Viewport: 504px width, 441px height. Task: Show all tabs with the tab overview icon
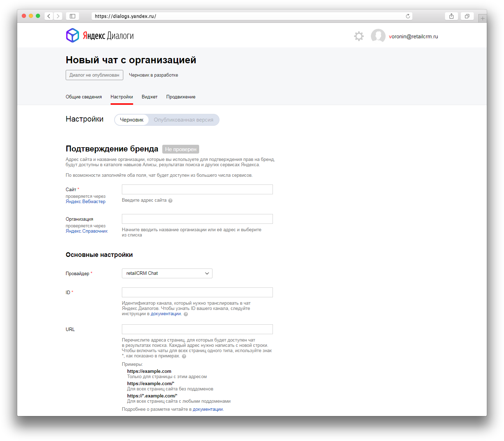(x=467, y=16)
